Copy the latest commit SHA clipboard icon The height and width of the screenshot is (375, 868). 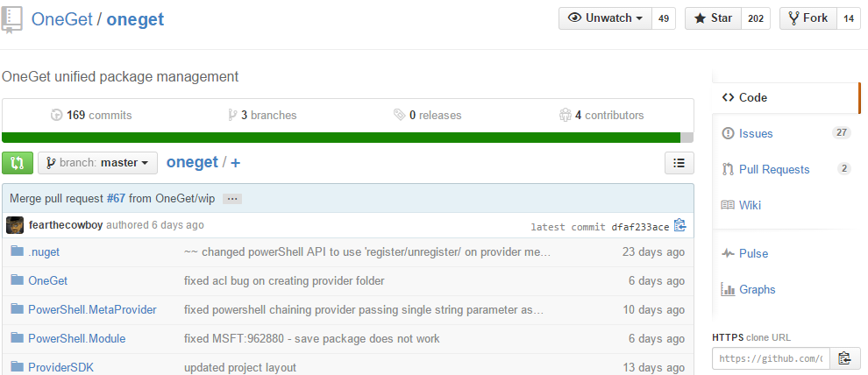(x=679, y=226)
